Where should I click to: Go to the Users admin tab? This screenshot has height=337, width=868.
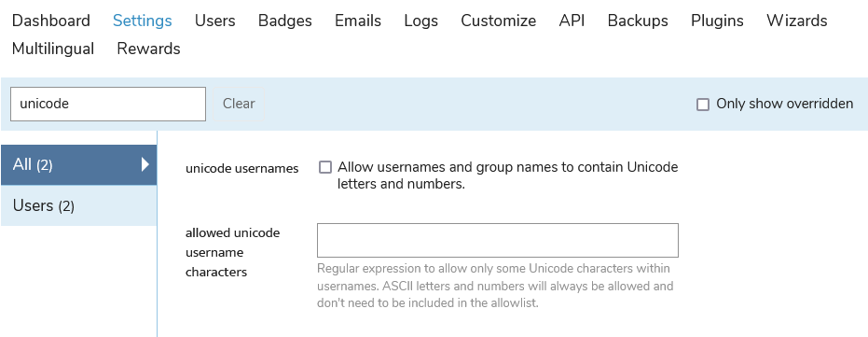(x=214, y=21)
